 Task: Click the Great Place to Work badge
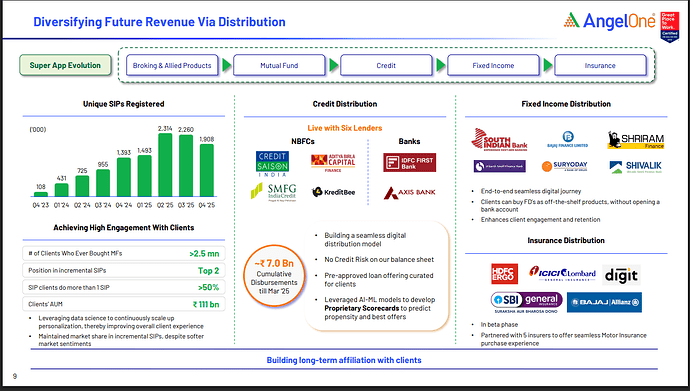[x=670, y=27]
